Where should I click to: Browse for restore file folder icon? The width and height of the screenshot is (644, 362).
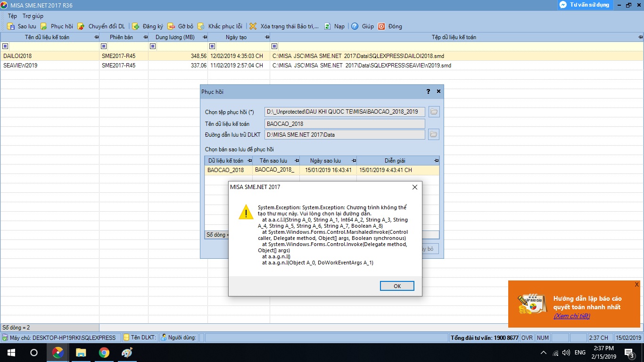(434, 112)
